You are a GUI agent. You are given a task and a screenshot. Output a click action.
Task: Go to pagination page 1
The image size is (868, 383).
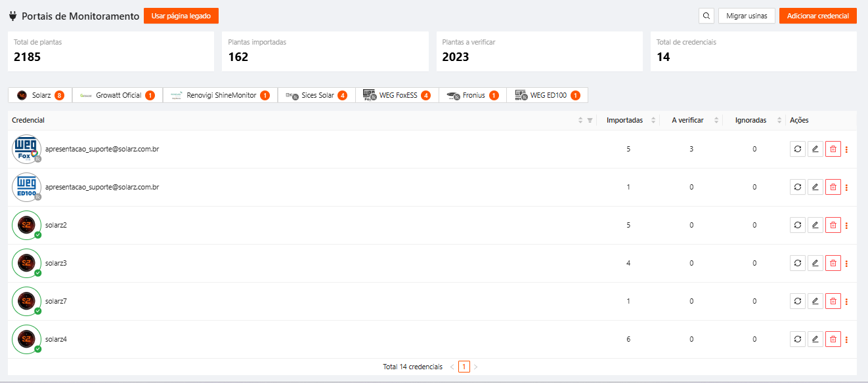click(x=464, y=367)
